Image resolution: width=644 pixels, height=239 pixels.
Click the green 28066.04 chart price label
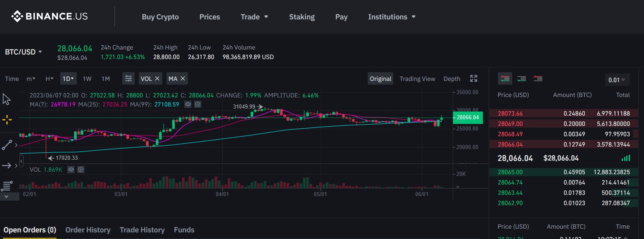[468, 118]
